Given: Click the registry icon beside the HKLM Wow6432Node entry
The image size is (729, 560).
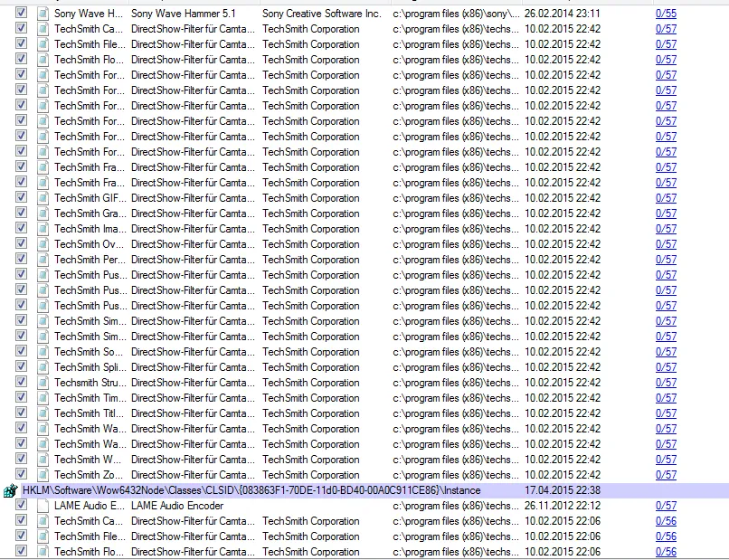Looking at the screenshot, I should click(x=10, y=490).
